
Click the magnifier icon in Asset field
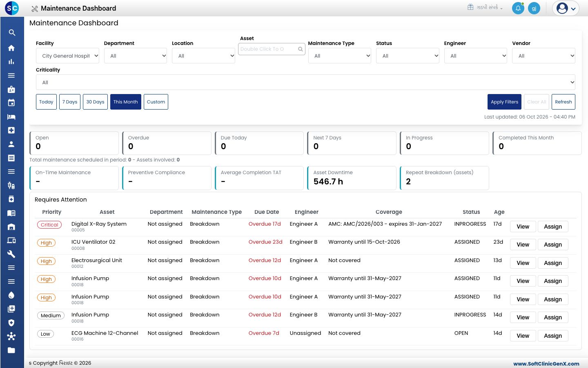(301, 49)
